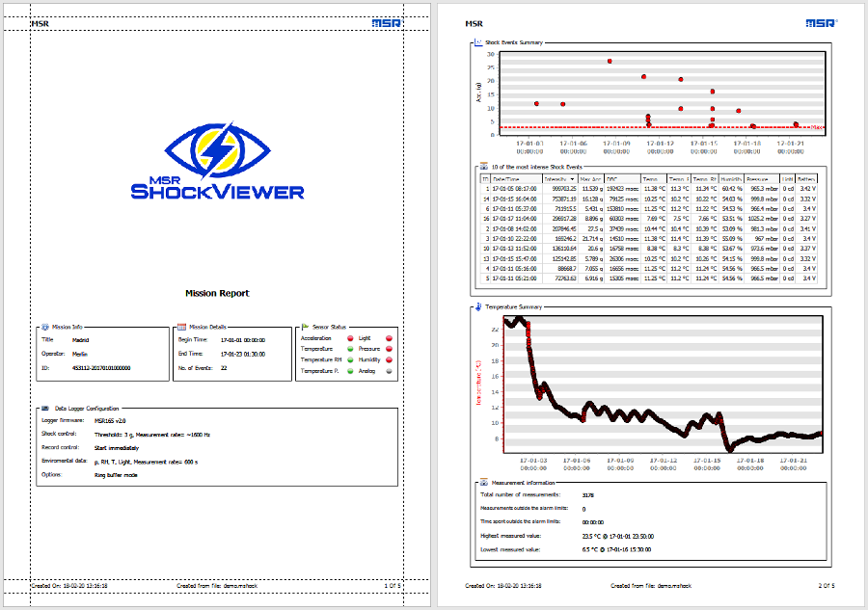Click the most intense Shock Events table icon

click(484, 167)
